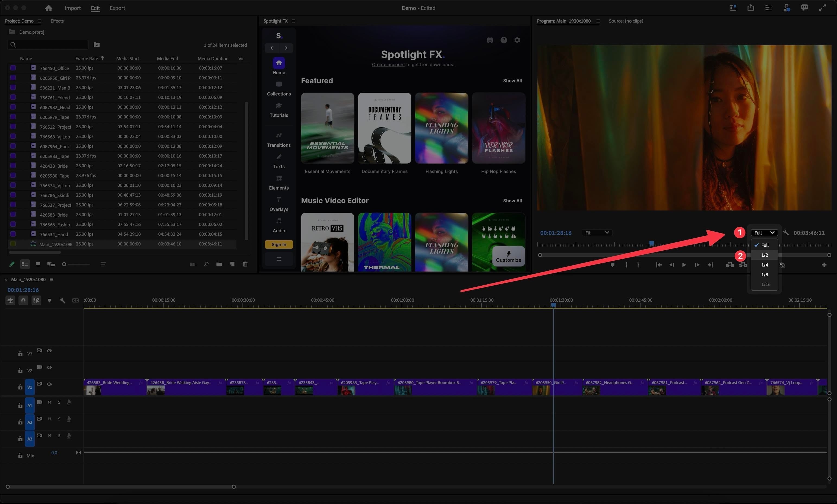This screenshot has width=837, height=504.
Task: Open Quick Export share icon
Action: click(x=751, y=8)
